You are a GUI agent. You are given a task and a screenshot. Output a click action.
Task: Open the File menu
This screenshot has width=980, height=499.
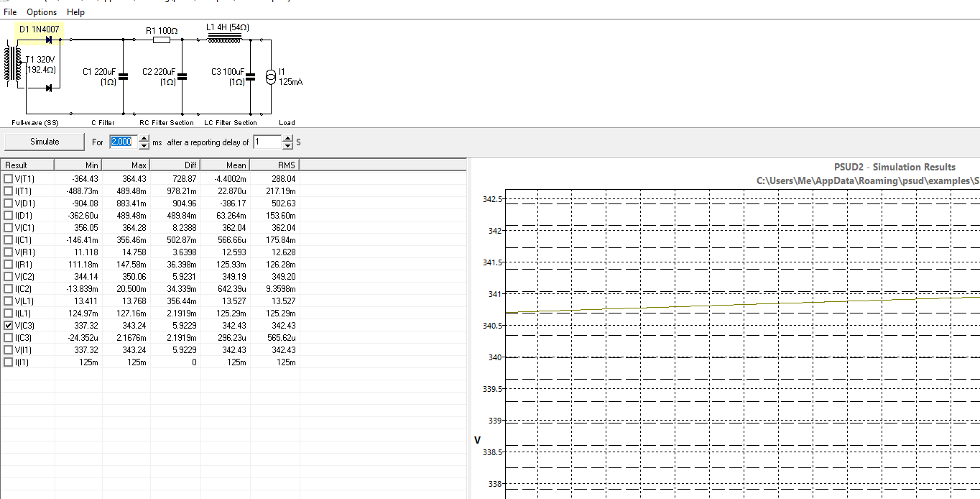(x=10, y=12)
